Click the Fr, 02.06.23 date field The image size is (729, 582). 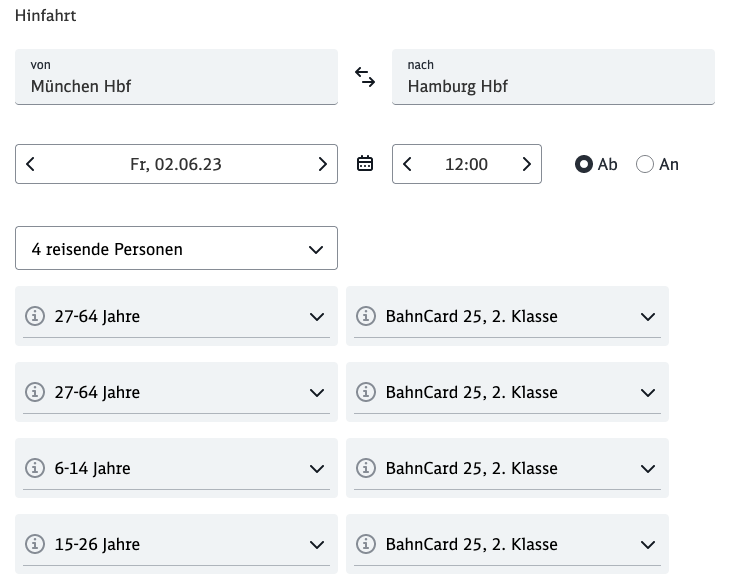176,164
